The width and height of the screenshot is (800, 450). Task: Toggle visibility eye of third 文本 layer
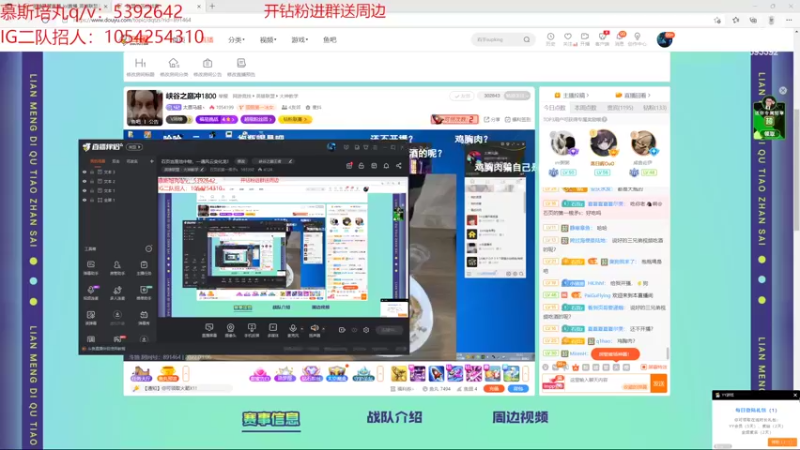(85, 190)
